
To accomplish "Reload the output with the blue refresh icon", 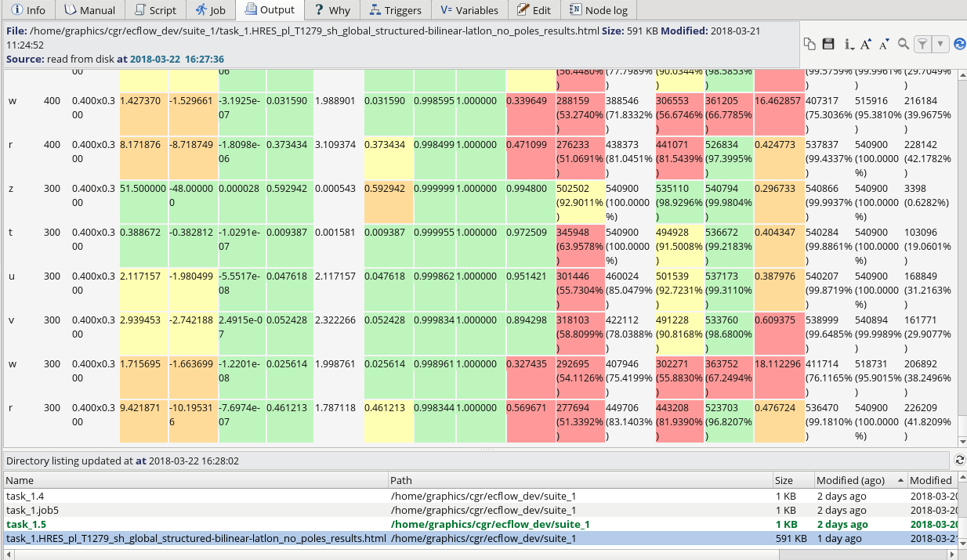I will click(959, 45).
